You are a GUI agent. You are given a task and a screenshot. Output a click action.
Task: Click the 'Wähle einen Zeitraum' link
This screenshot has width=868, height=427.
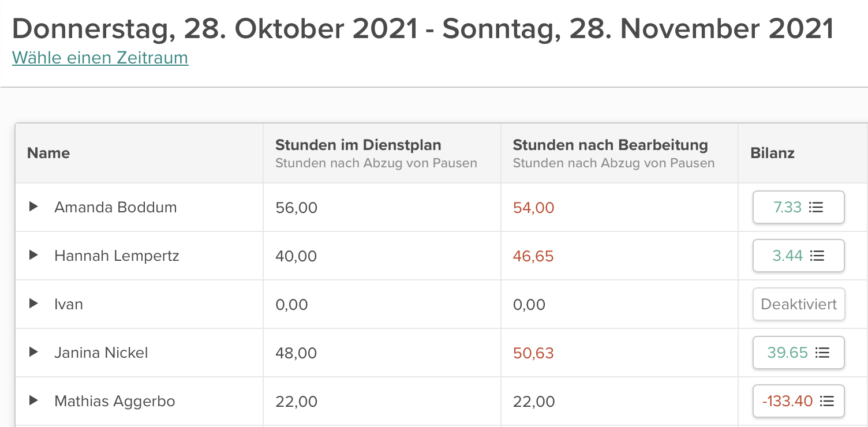(x=100, y=58)
